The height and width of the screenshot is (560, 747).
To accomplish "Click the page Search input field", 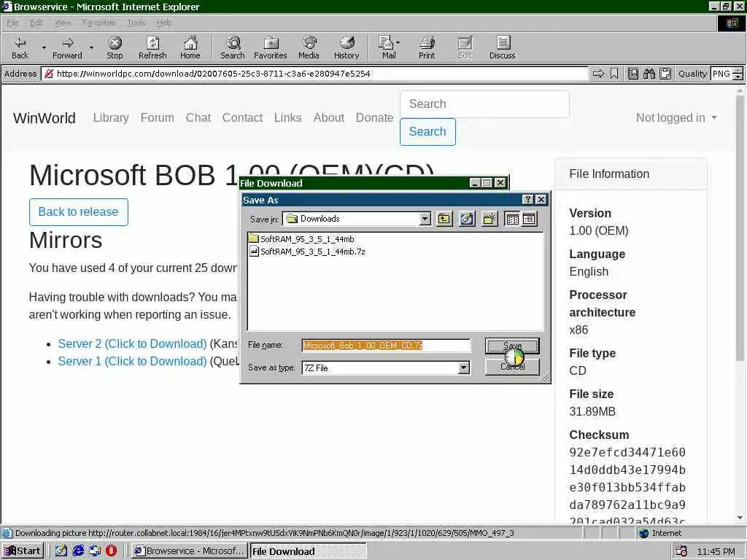I will click(484, 104).
